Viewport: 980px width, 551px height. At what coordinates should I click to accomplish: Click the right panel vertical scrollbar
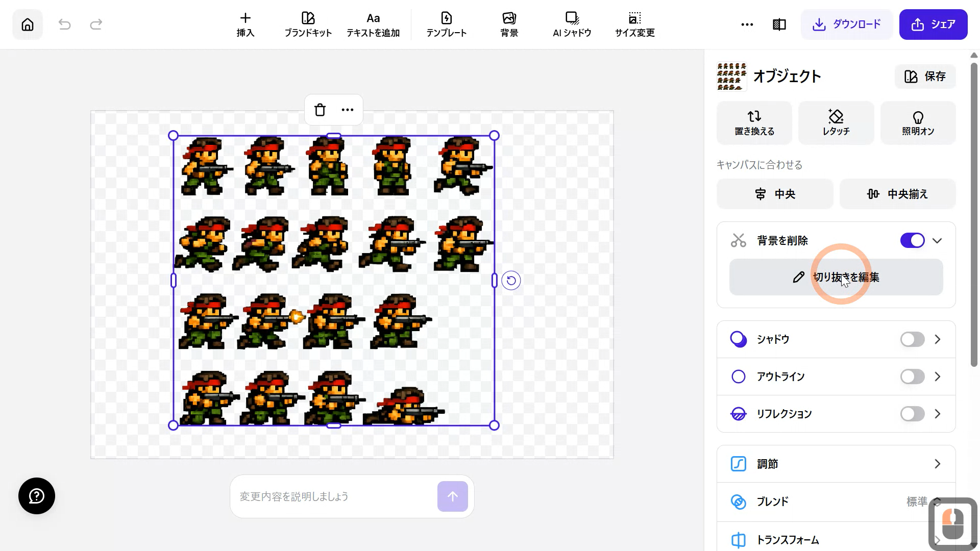click(x=974, y=214)
